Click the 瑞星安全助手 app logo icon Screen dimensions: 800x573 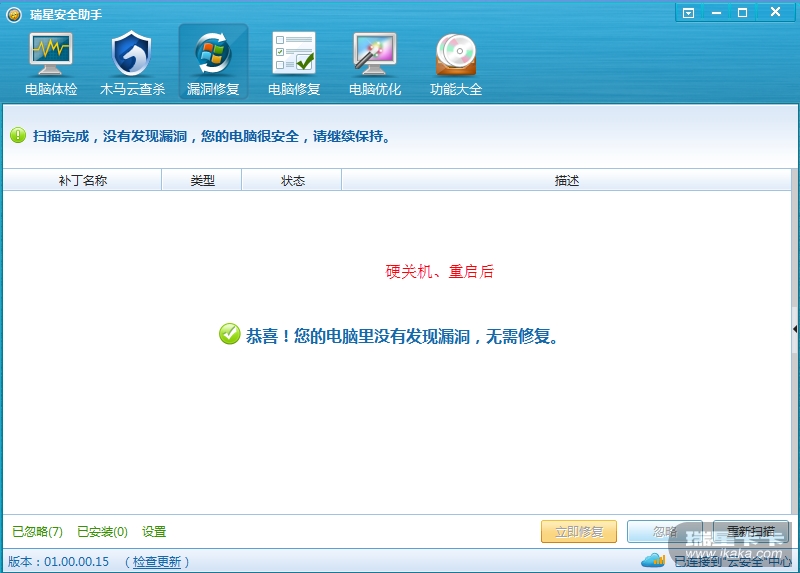[x=14, y=15]
